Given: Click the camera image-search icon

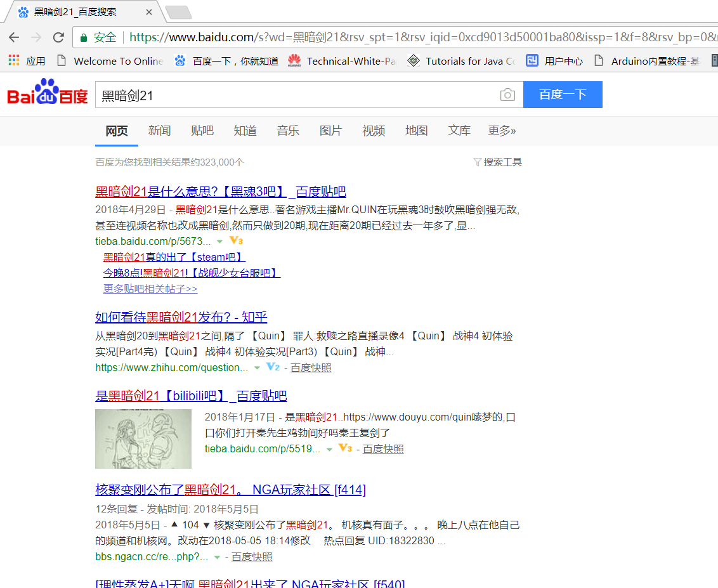Looking at the screenshot, I should pyautogui.click(x=507, y=95).
